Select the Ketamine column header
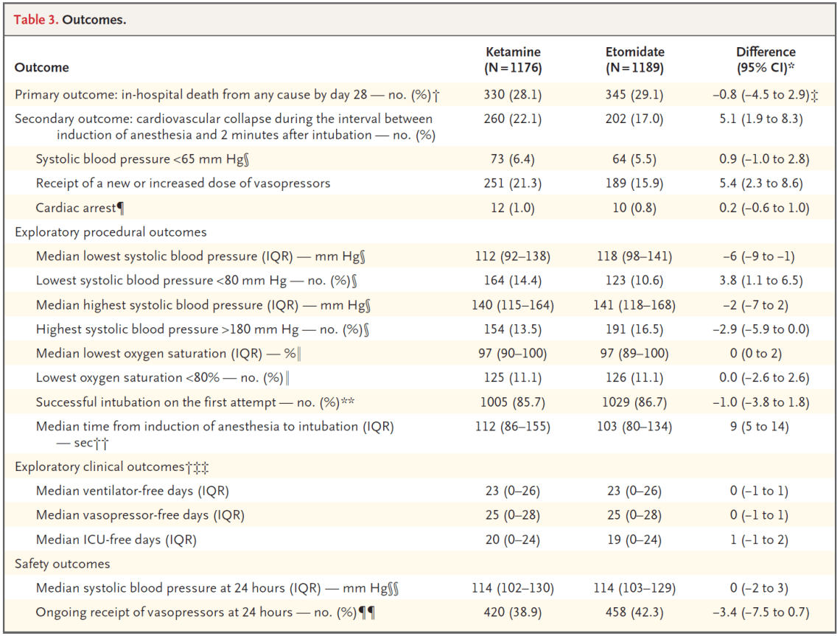Image resolution: width=840 pixels, height=636 pixels. pos(513,60)
